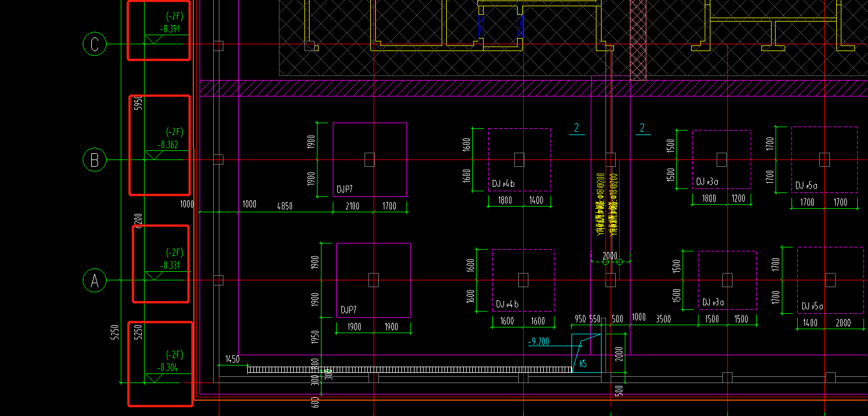This screenshot has width=868, height=416.
Task: Select the (-2F) label above -8.304
Action: [175, 355]
